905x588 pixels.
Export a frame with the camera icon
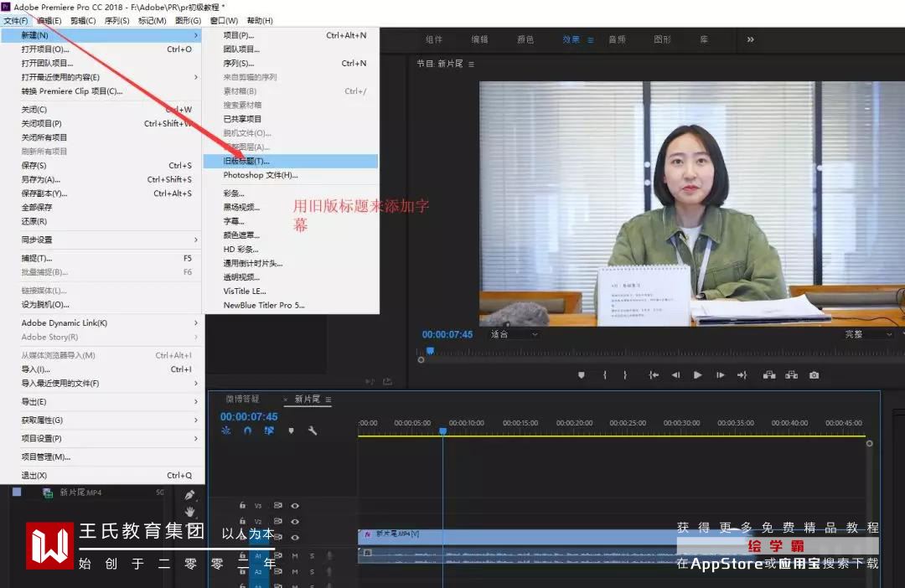(814, 375)
